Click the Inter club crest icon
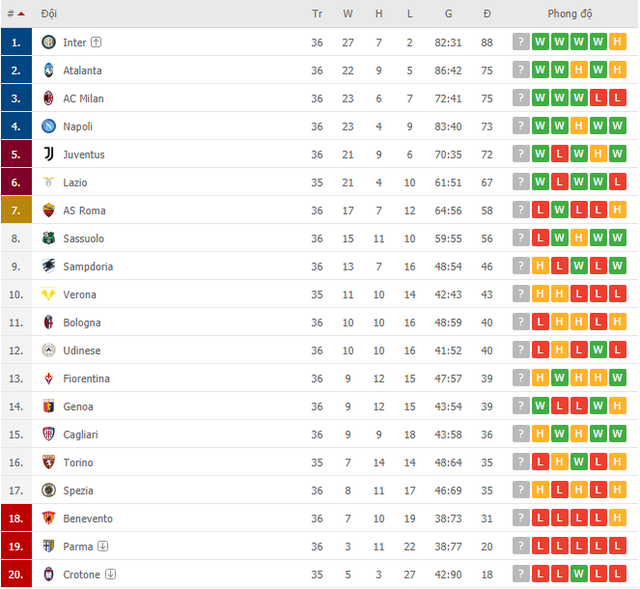This screenshot has width=640, height=589. click(x=49, y=42)
